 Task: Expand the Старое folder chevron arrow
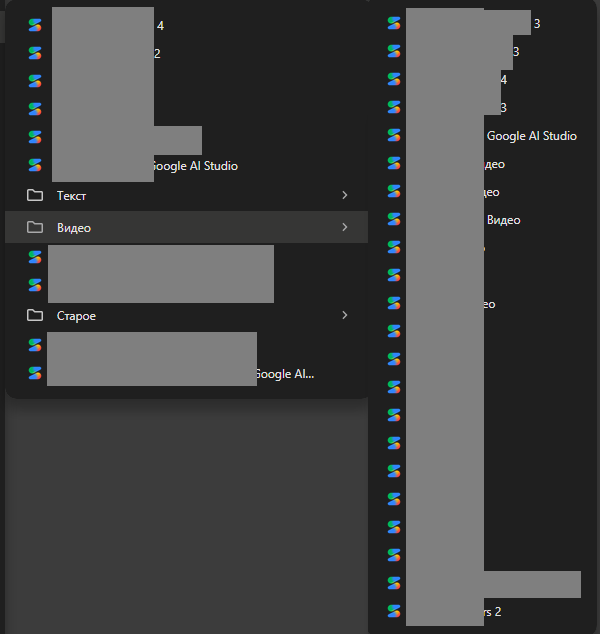tap(345, 315)
